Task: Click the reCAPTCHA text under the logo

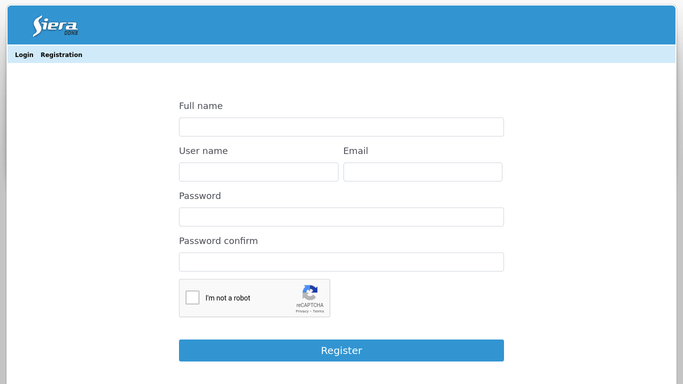Action: pyautogui.click(x=310, y=305)
